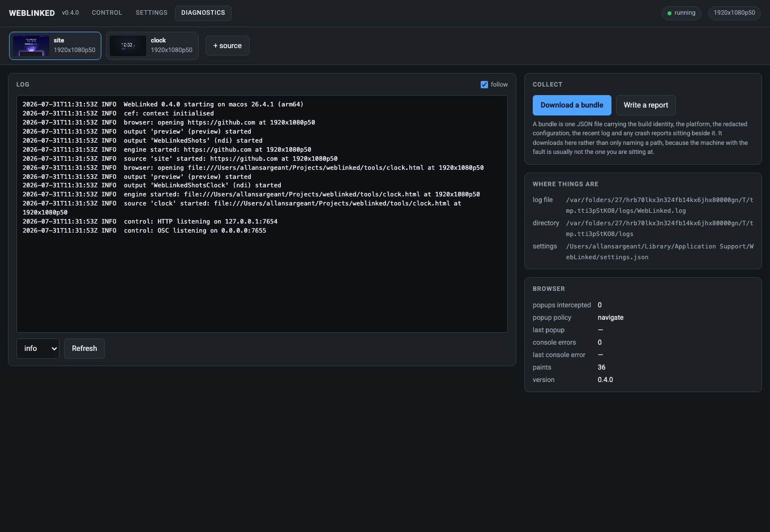The image size is (770, 532).
Task: Click the running status pill
Action: [x=681, y=13]
